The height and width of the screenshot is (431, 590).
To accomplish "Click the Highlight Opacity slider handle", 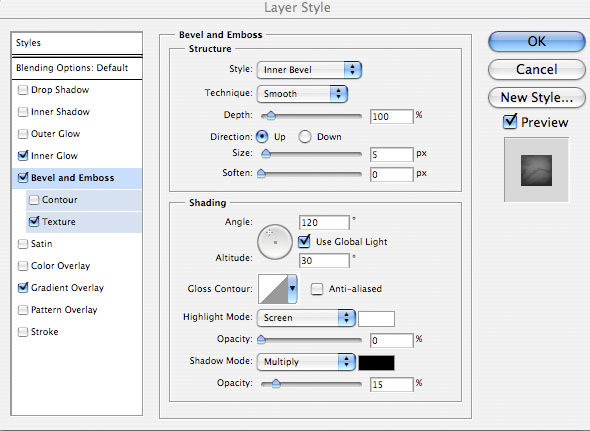I will coord(261,340).
